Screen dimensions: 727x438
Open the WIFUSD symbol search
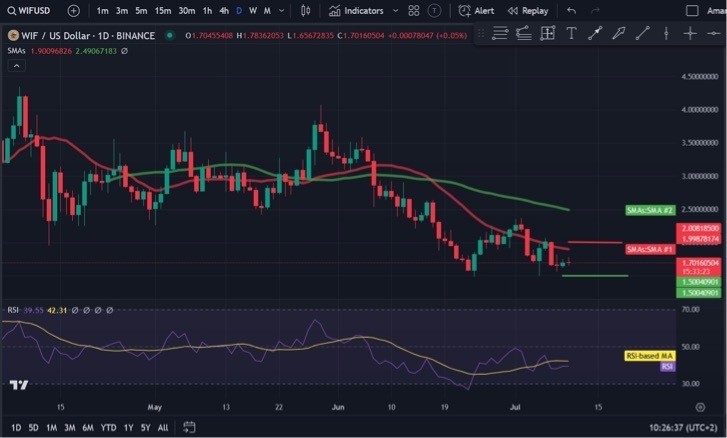(x=30, y=10)
